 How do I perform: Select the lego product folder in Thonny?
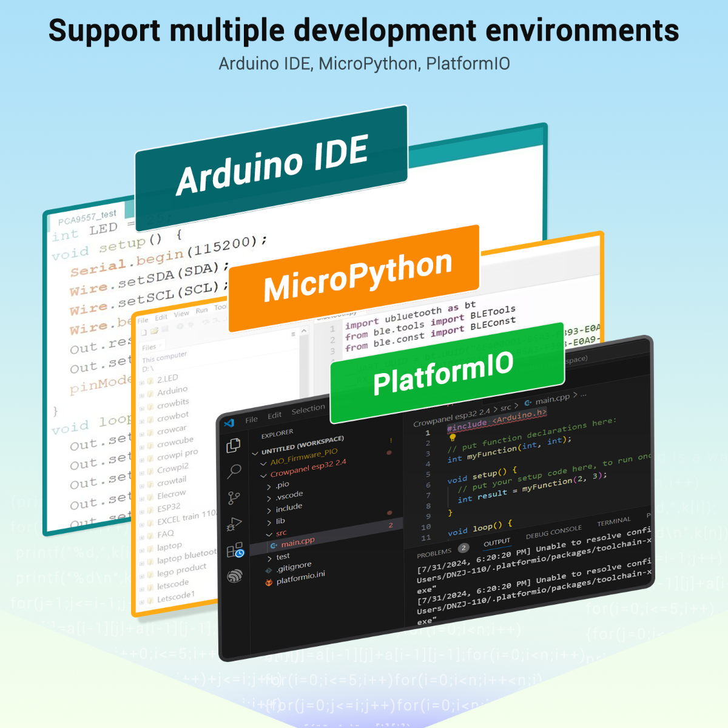(x=182, y=570)
